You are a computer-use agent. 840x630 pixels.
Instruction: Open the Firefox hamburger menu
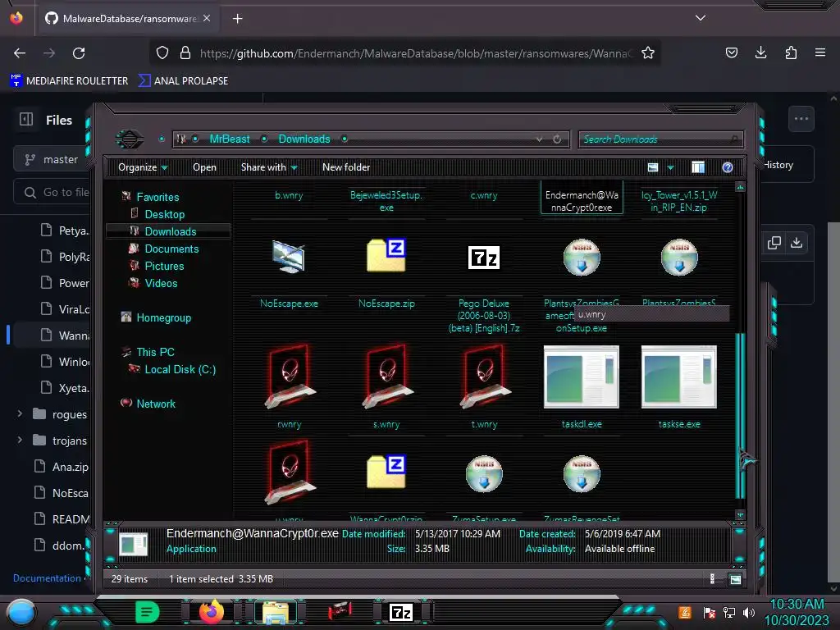click(x=819, y=52)
